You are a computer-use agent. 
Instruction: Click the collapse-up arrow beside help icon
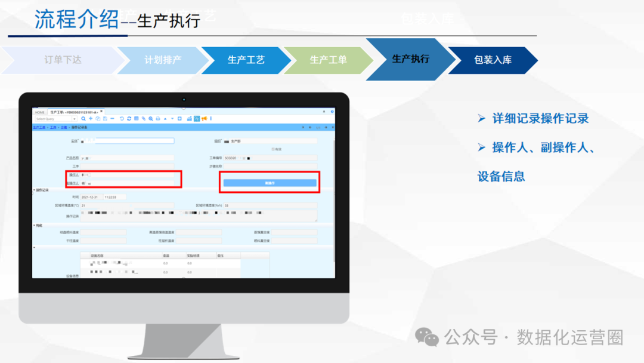point(324,112)
